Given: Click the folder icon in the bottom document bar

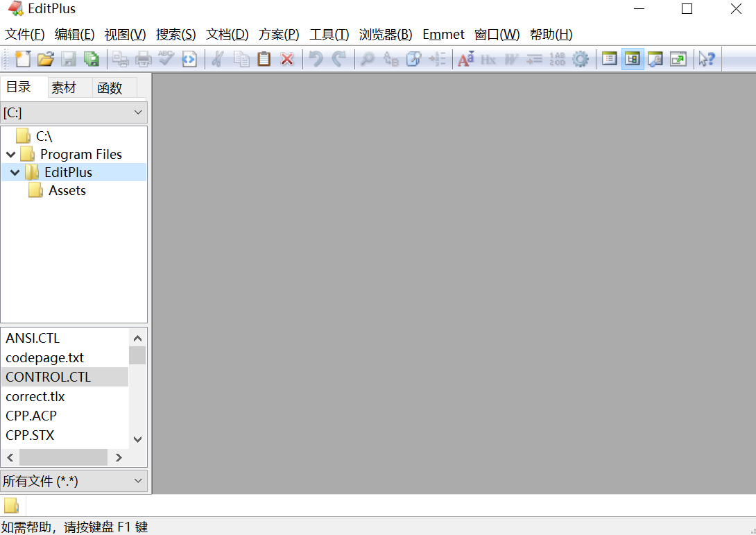Looking at the screenshot, I should point(11,505).
